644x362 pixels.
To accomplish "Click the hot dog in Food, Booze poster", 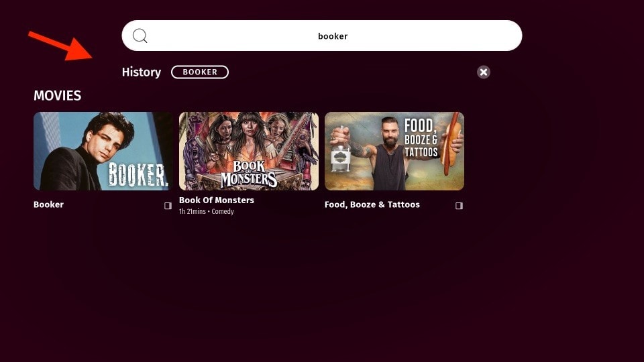I will 452,143.
